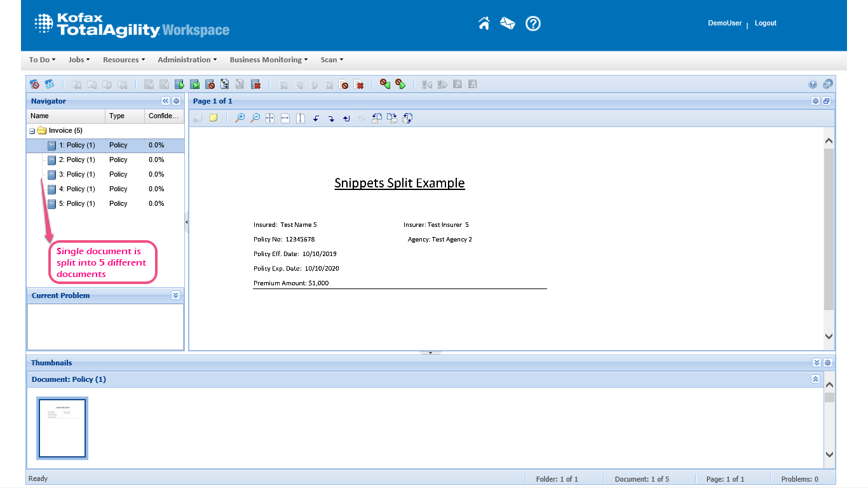Open the Business Monitoring menu
The width and height of the screenshot is (868, 488).
point(268,60)
